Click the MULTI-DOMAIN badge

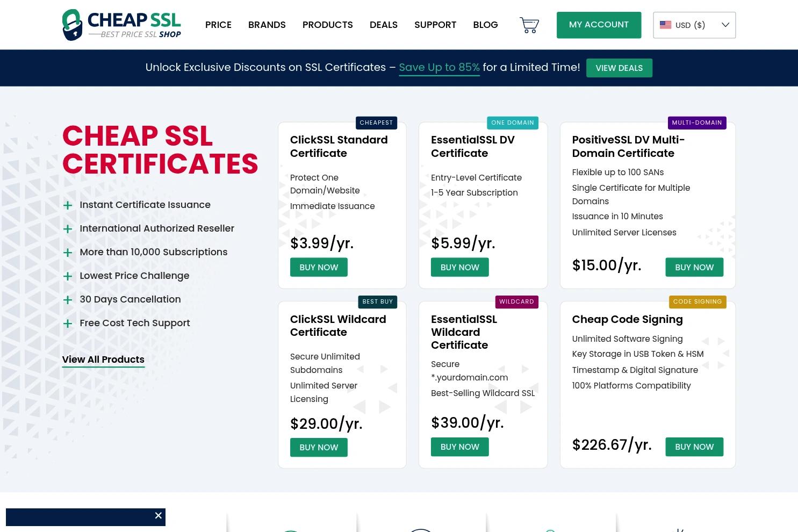[697, 123]
